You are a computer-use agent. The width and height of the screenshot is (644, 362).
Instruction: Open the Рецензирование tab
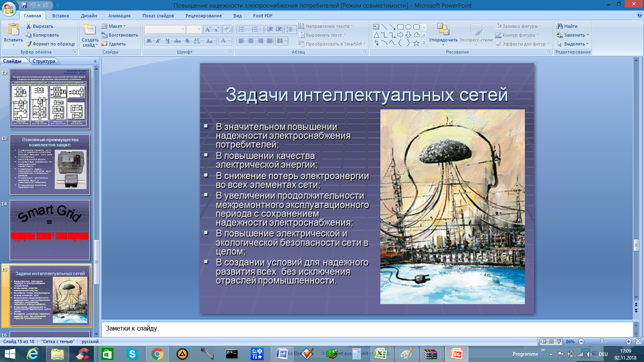click(204, 16)
